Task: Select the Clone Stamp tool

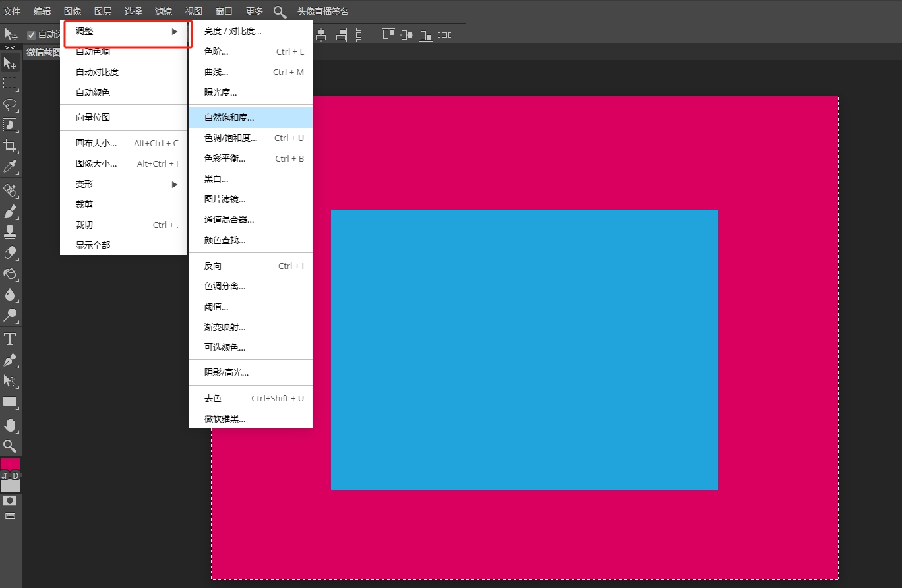Action: (x=9, y=231)
